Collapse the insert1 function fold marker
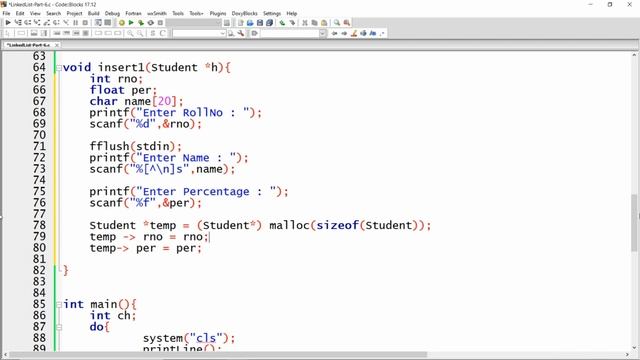The image size is (640, 360). coord(59,68)
